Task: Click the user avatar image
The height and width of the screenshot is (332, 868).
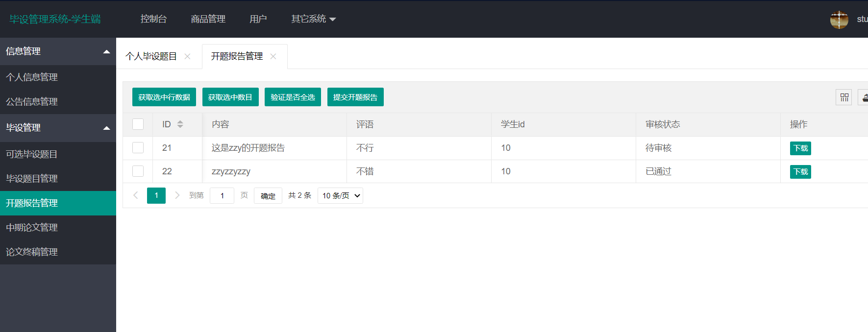Action: coord(839,20)
